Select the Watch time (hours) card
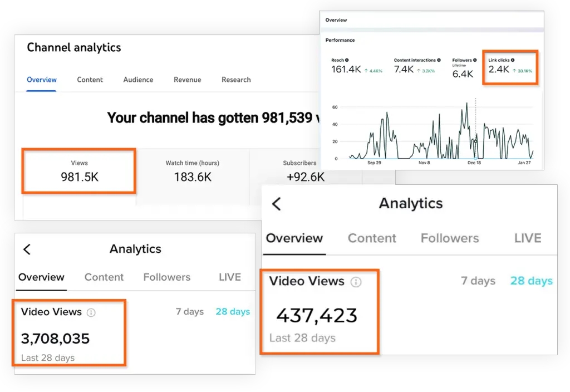Screen dimensions: 570x392 point(193,171)
